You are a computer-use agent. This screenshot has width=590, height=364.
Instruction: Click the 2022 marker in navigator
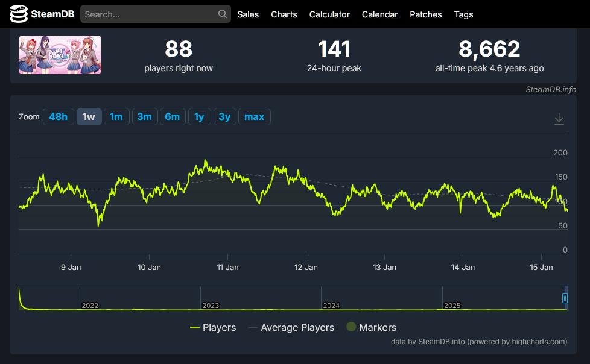(x=90, y=306)
